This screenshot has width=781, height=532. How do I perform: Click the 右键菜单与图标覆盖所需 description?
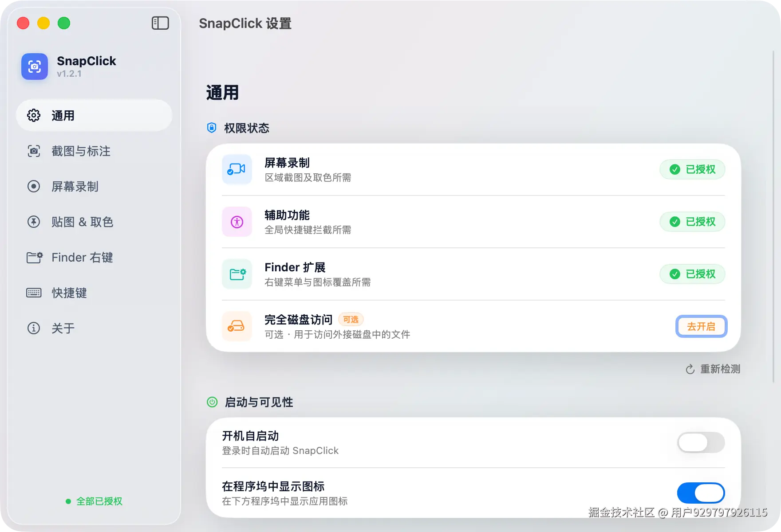[x=318, y=282]
